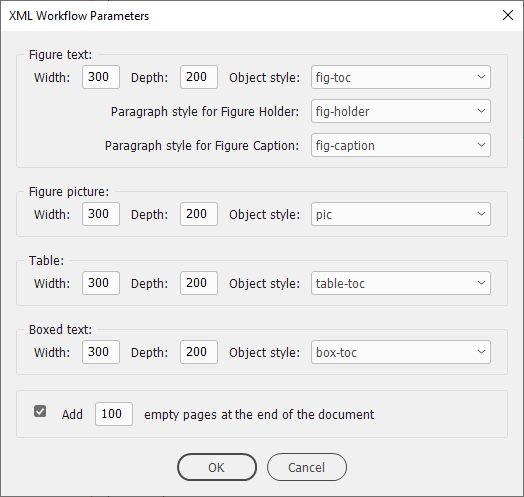The image size is (524, 497).
Task: Focus the Figure picture Depth field
Action: click(x=199, y=214)
